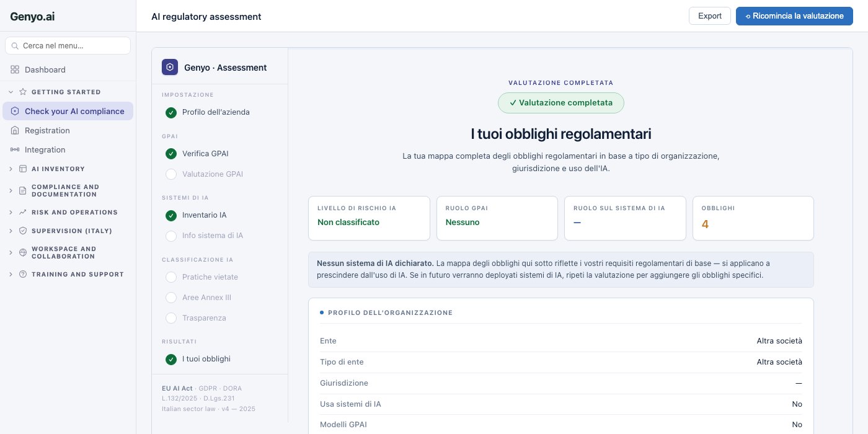Click the 'Nessun sistema di IA dichiarato' notice
Viewport: 868px width, 434px height.
click(561, 270)
